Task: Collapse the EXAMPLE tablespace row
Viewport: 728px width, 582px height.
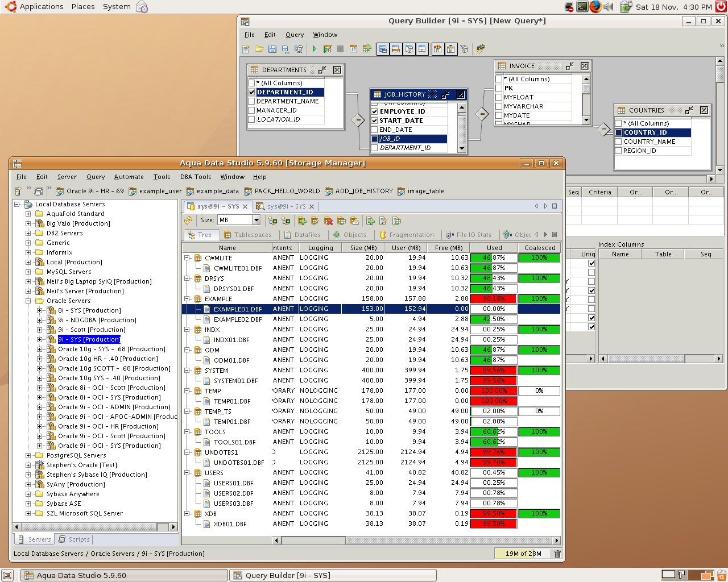Action: coord(187,299)
